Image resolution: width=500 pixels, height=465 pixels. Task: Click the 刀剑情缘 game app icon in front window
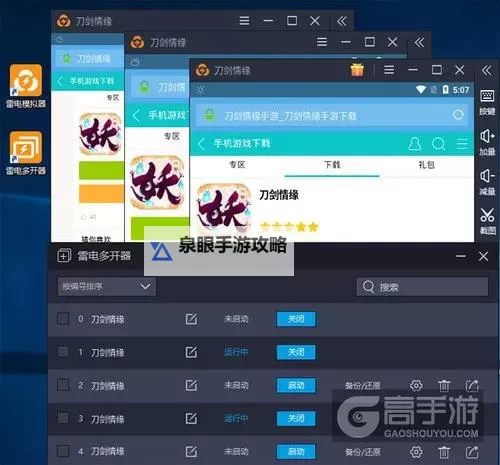pyautogui.click(x=224, y=208)
